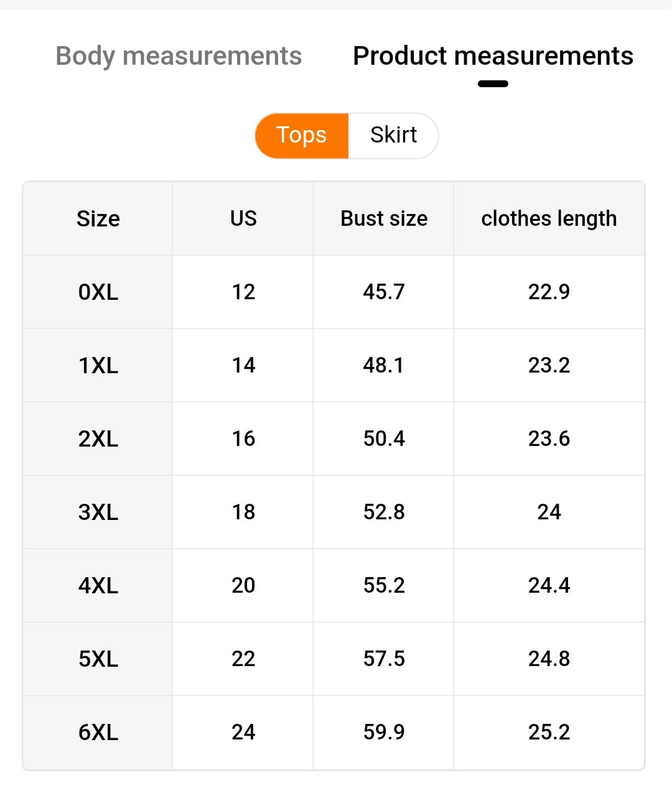Click clothes length value 24.4
This screenshot has width=672, height=788.
549,585
